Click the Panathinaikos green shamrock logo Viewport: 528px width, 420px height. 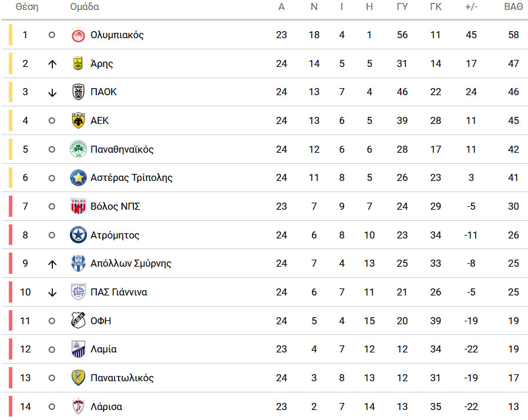[x=78, y=149]
